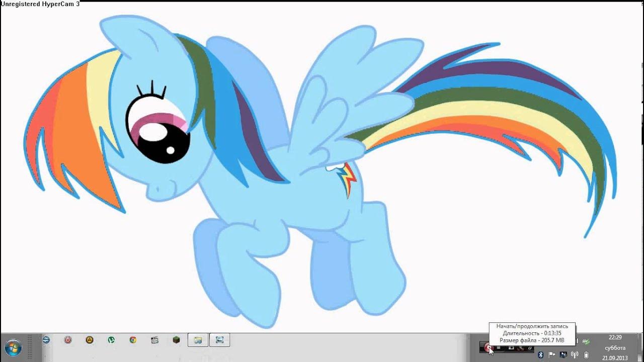
Task: Click HyperCam red record button
Action: 489,348
